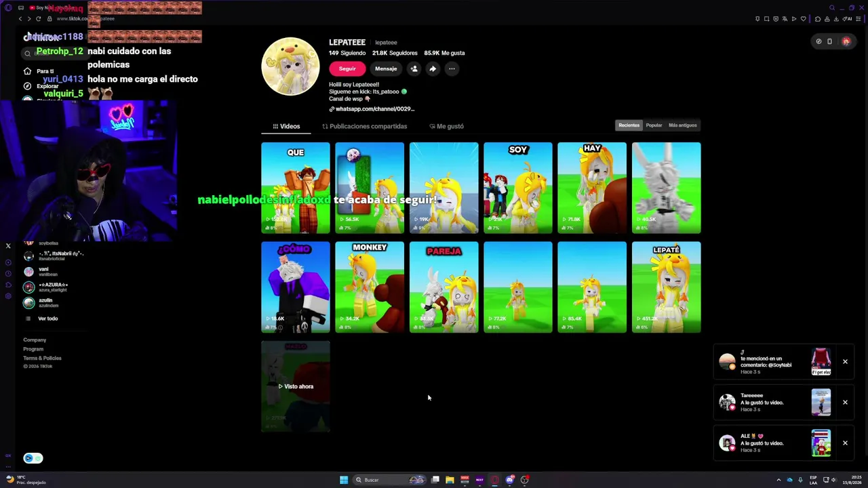Open the LEPATÉ video thumbnail
The height and width of the screenshot is (488, 868).
pos(667,287)
